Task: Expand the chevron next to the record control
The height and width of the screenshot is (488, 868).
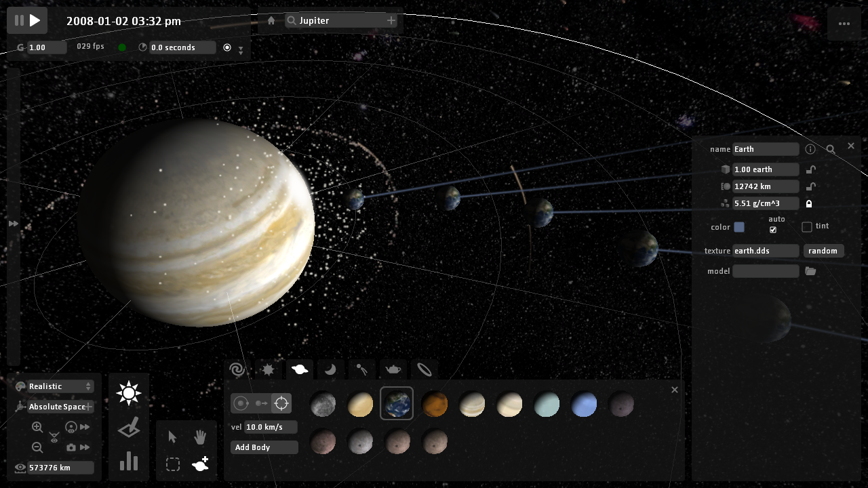Action: (x=240, y=50)
